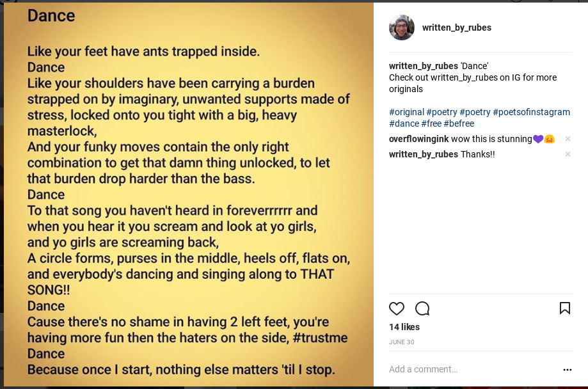This screenshot has width=588, height=389.
Task: Delete the overflowingink comment with its X
Action: point(568,139)
